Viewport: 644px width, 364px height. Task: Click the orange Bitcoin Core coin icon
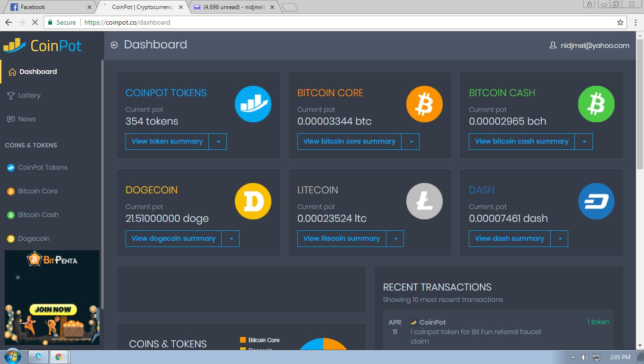(424, 104)
